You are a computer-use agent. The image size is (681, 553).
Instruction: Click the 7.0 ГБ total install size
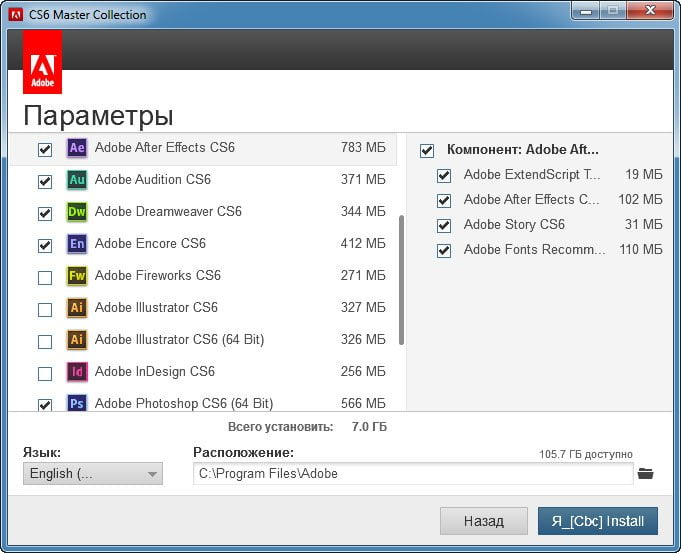click(x=369, y=427)
